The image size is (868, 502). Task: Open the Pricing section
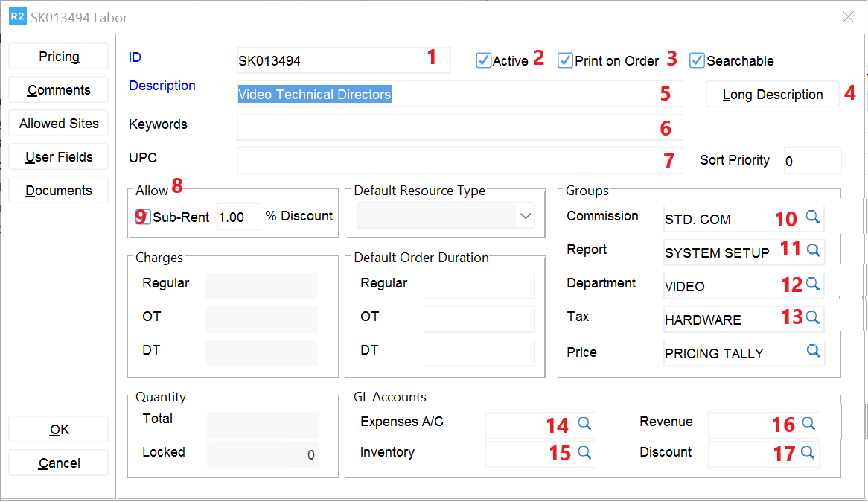[x=59, y=57]
